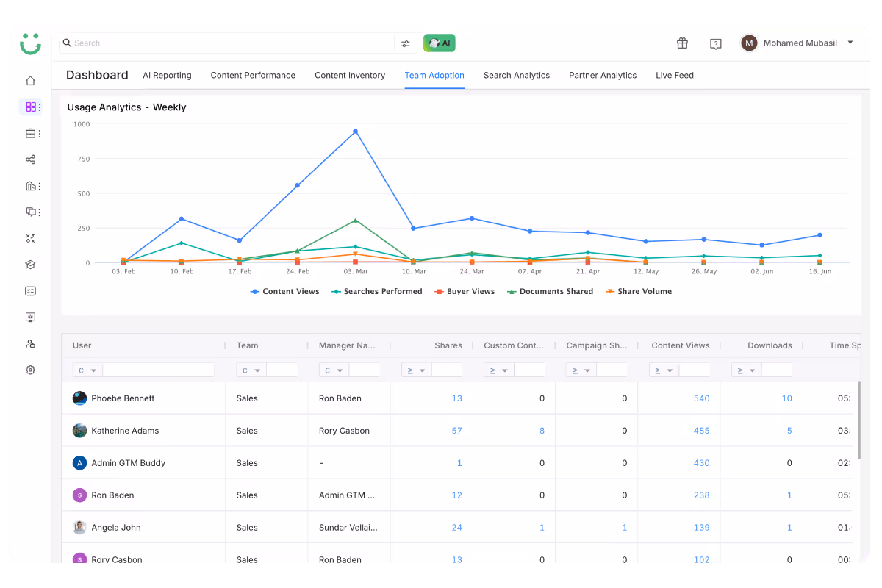The image size is (882, 588).
Task: Open the gift box icon
Action: point(682,43)
